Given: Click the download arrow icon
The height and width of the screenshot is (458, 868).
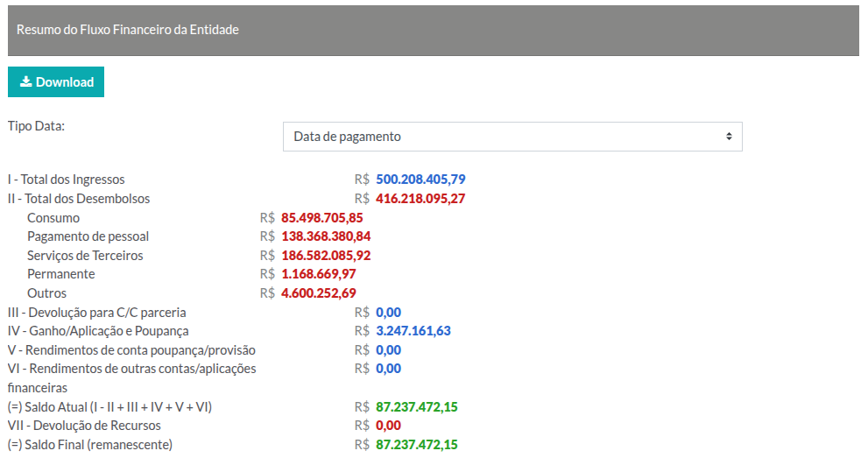Looking at the screenshot, I should 25,82.
